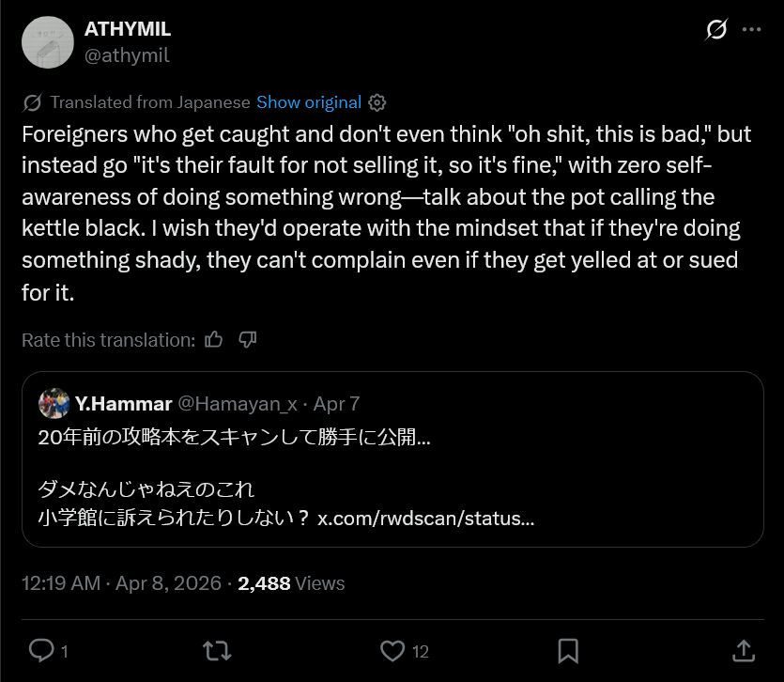Open translation settings gear icon

pos(377,102)
